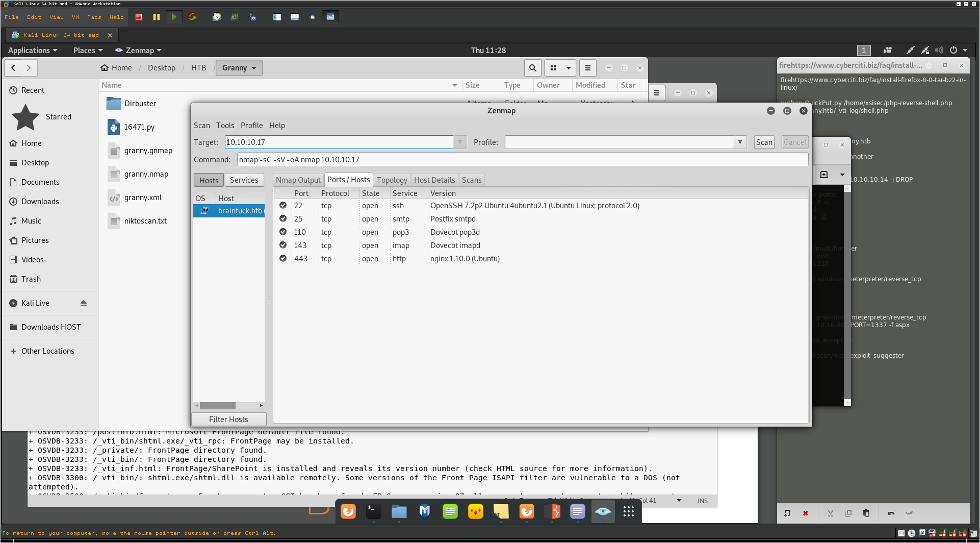Open the green text editor dock icon
This screenshot has width=980, height=543.
[450, 511]
